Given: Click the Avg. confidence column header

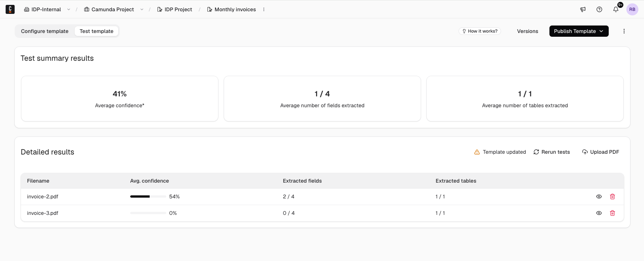Looking at the screenshot, I should coord(149,181).
